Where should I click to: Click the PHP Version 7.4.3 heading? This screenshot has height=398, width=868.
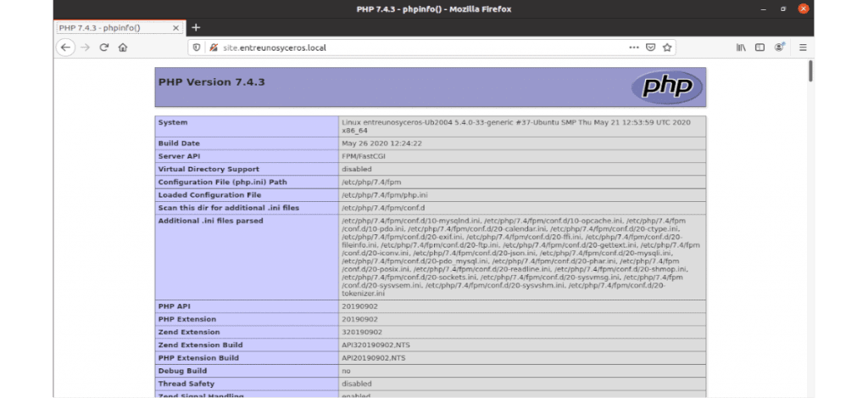211,82
